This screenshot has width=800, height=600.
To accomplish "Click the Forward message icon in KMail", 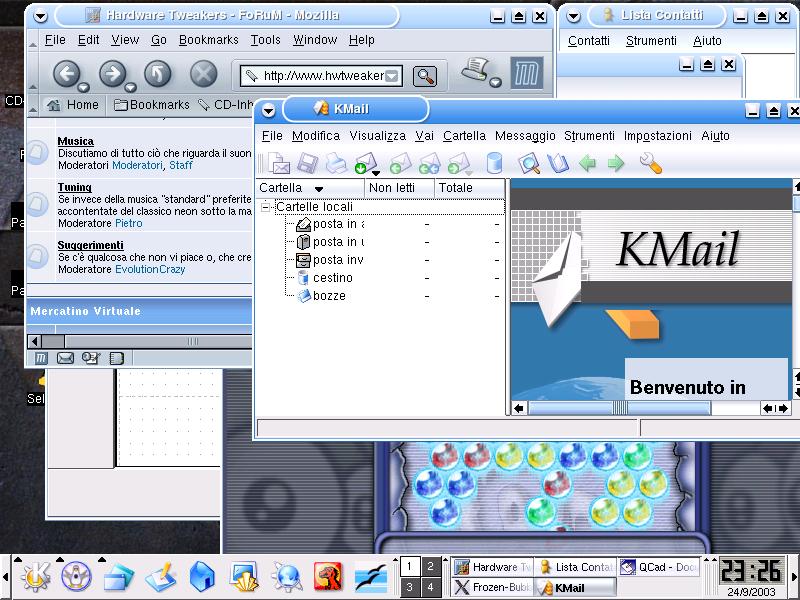I will click(x=458, y=164).
